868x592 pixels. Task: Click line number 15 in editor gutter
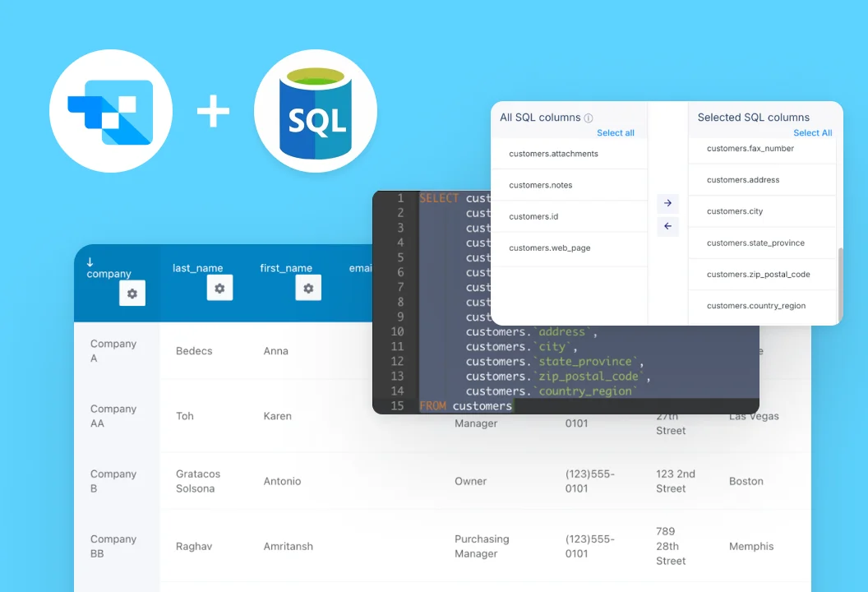pos(398,406)
